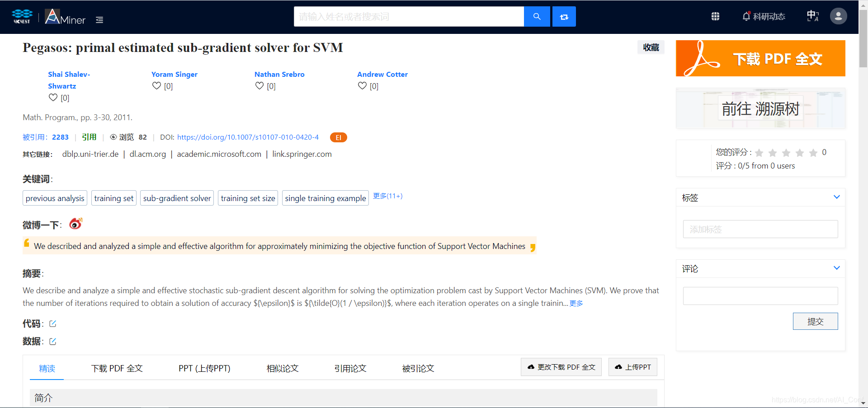
Task: Share the paper on Weibo icon
Action: 75,224
